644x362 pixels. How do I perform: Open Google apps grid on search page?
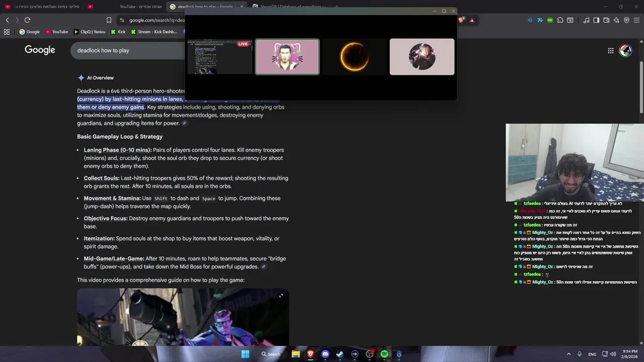[610, 50]
